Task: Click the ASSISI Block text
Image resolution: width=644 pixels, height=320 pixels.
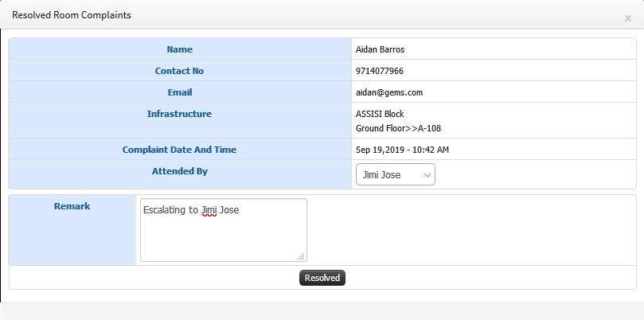Action: coord(380,114)
